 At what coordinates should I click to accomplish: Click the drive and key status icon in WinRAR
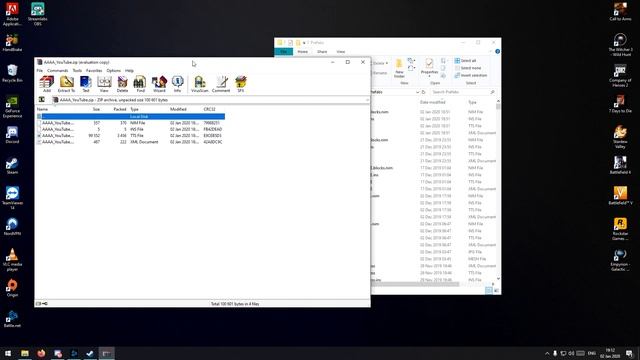pos(42,304)
